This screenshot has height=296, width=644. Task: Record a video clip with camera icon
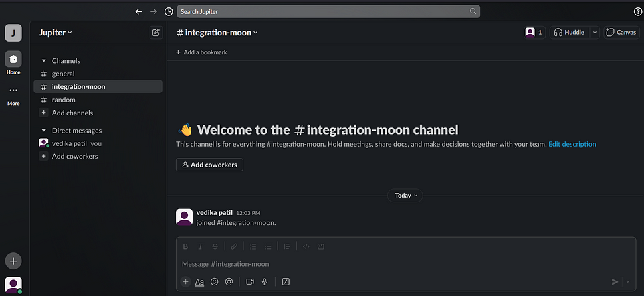(x=250, y=282)
